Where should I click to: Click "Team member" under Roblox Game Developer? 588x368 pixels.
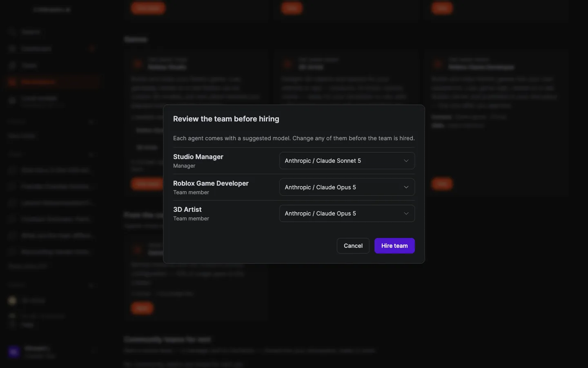pyautogui.click(x=191, y=192)
